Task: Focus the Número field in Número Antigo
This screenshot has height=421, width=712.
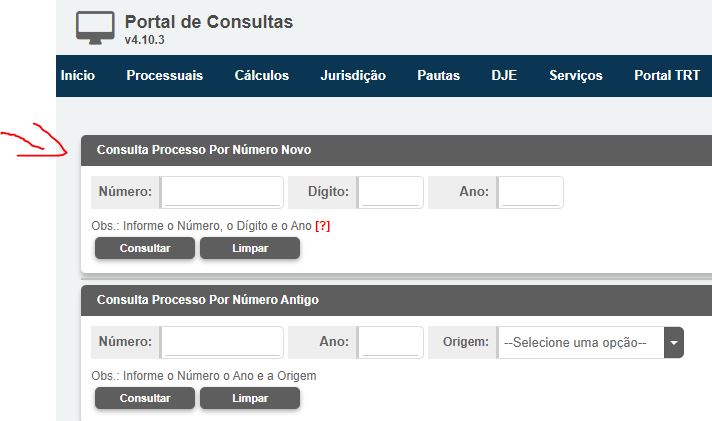Action: pyautogui.click(x=222, y=342)
